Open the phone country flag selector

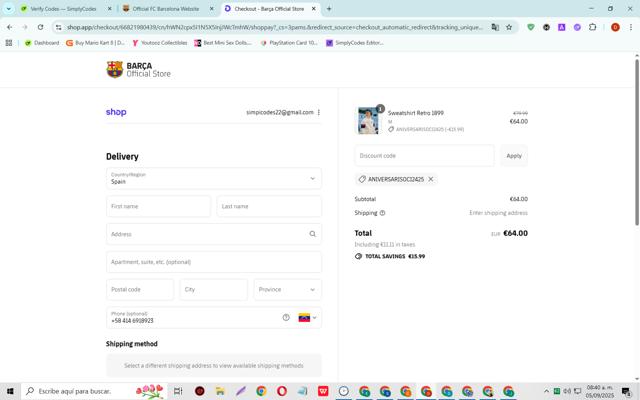coord(308,318)
